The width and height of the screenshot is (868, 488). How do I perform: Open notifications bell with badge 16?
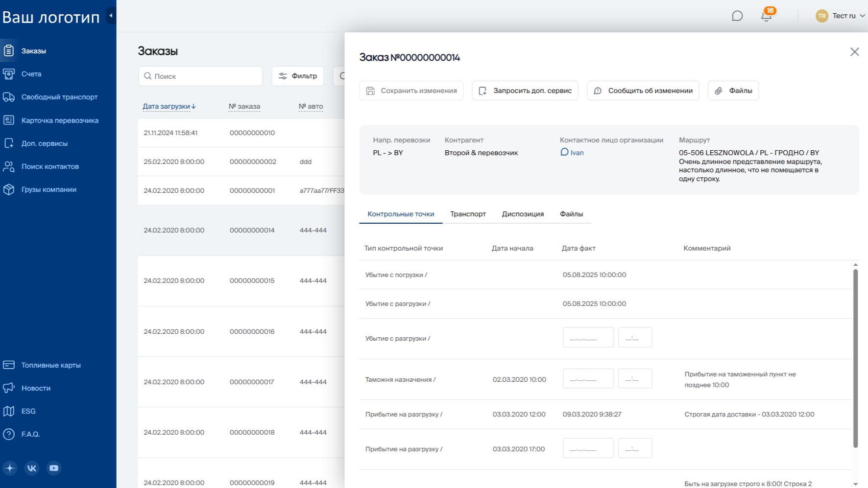767,16
